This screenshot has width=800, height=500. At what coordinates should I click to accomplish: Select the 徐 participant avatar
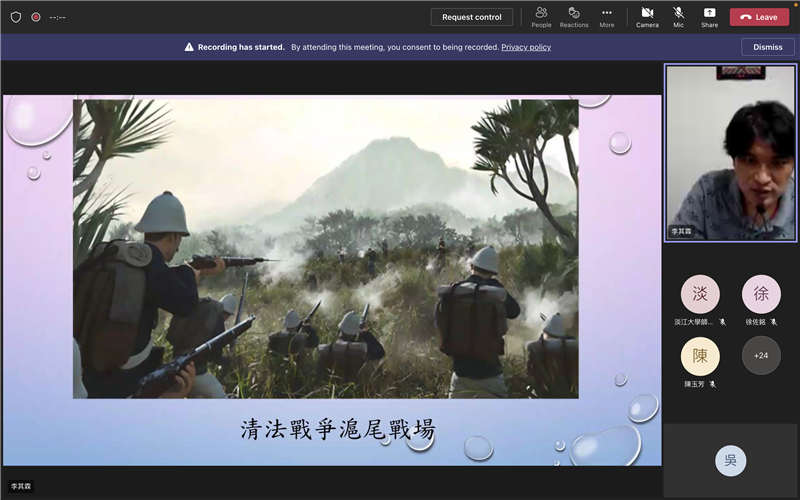tap(761, 294)
